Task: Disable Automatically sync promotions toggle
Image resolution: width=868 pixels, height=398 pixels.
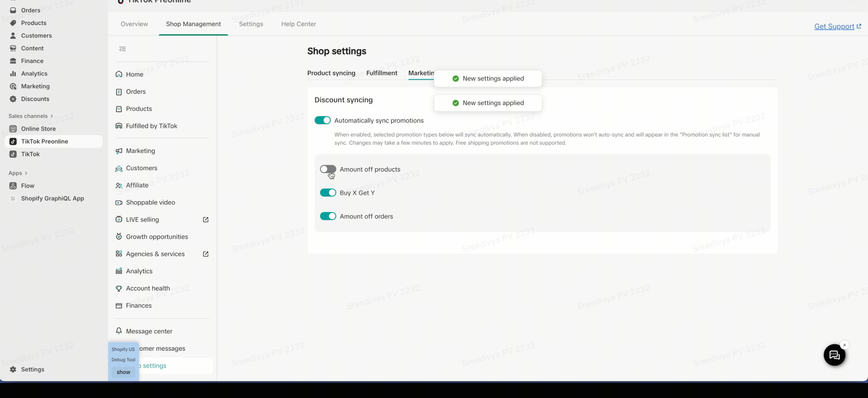Action: tap(322, 120)
